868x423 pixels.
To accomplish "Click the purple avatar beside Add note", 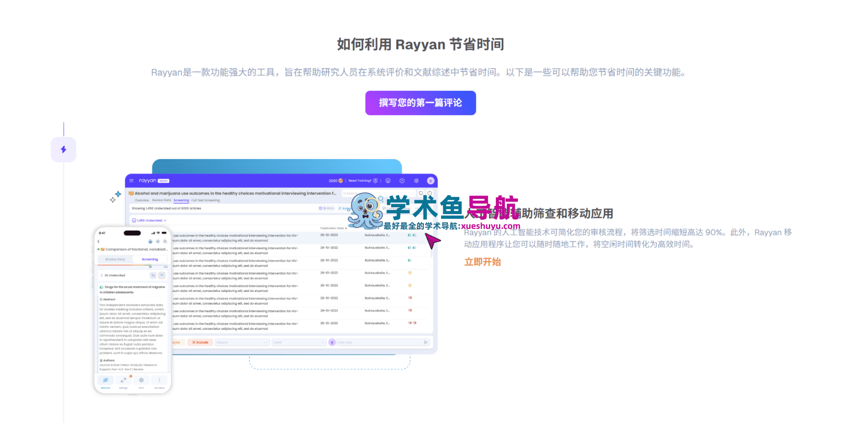I will (332, 342).
